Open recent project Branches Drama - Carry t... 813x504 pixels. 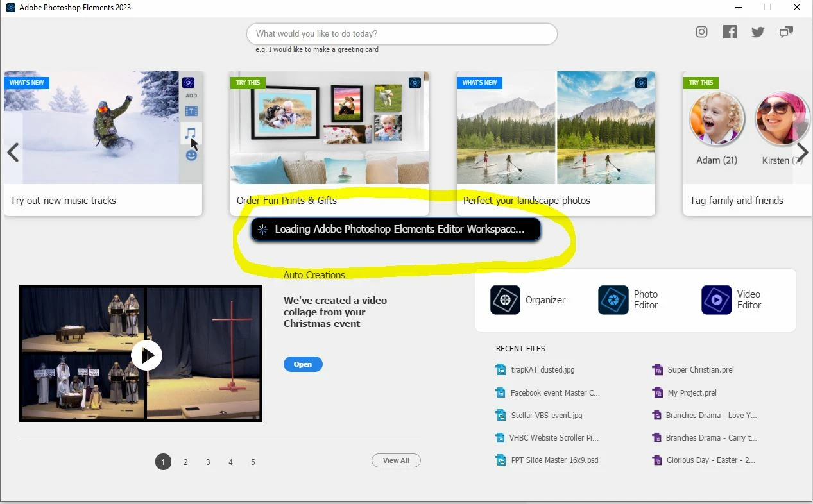point(712,437)
